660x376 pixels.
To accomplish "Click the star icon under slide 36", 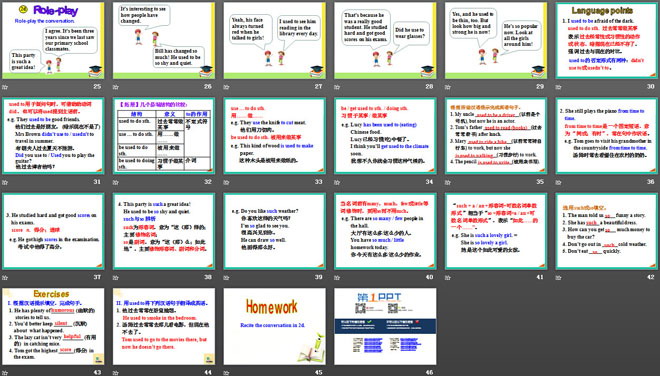I will [559, 182].
